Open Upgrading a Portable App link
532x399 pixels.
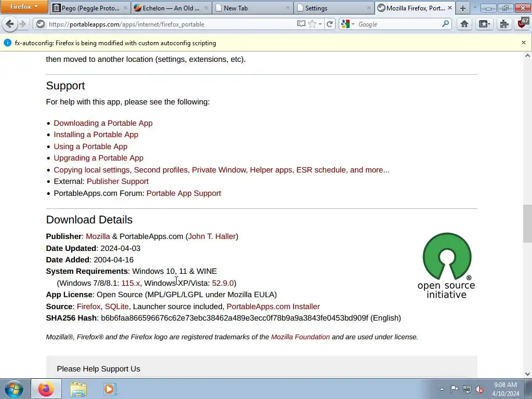click(x=98, y=158)
